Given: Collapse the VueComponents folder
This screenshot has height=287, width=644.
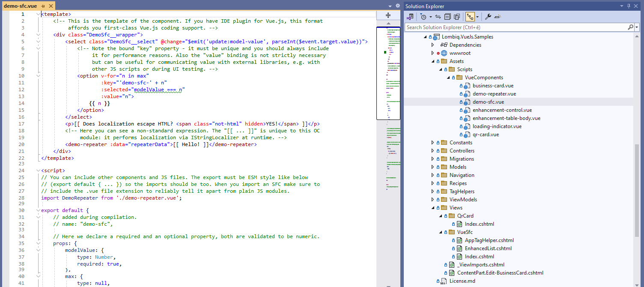Looking at the screenshot, I should [x=448, y=78].
